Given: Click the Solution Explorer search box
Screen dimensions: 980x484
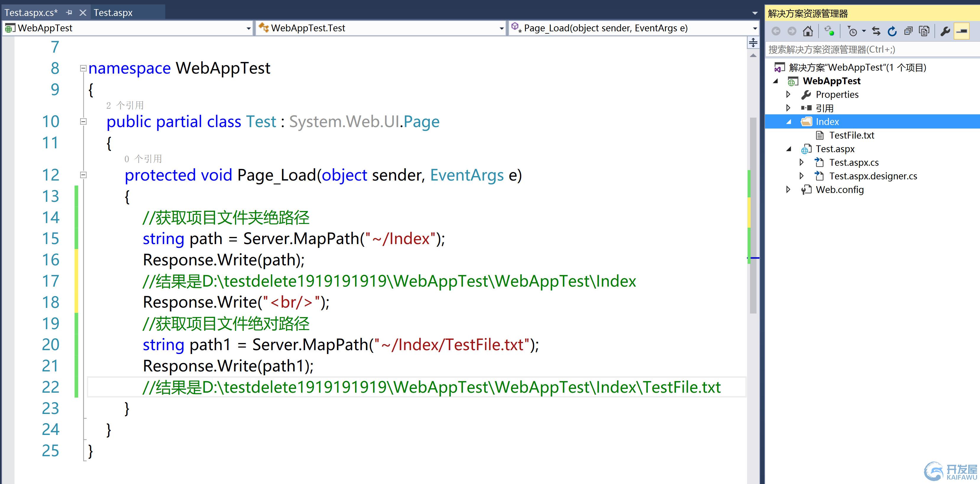Looking at the screenshot, I should point(871,49).
